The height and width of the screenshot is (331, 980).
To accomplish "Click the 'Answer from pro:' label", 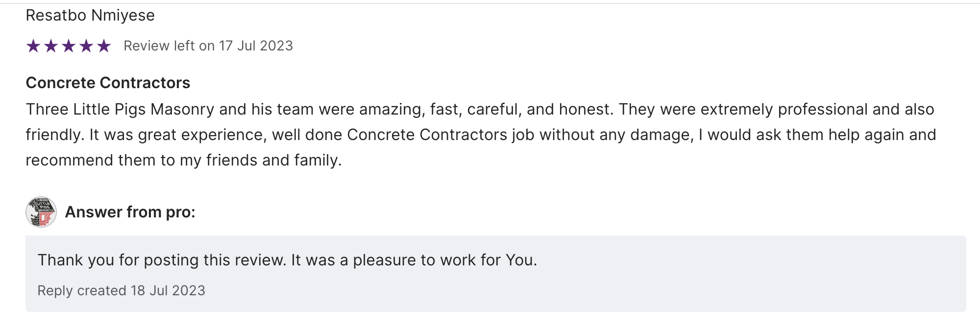I will [130, 212].
